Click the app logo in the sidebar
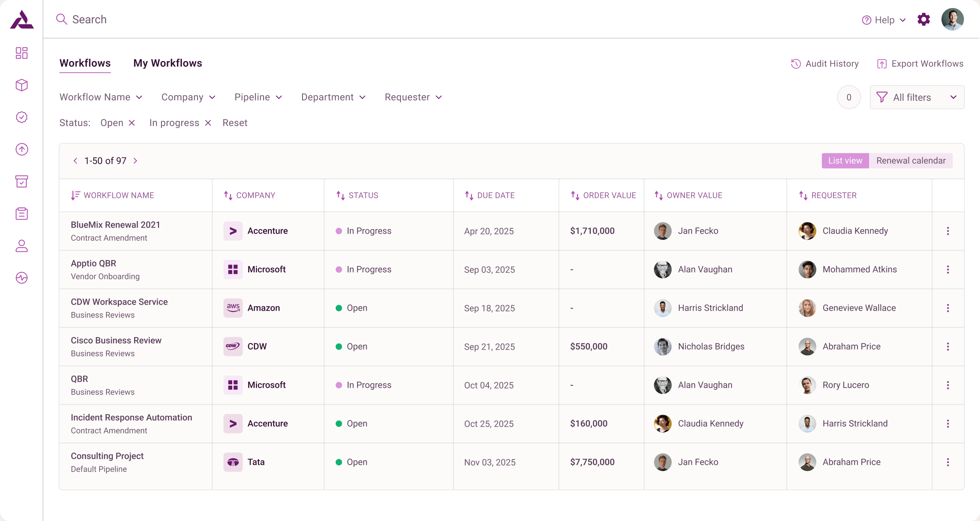 (22, 20)
